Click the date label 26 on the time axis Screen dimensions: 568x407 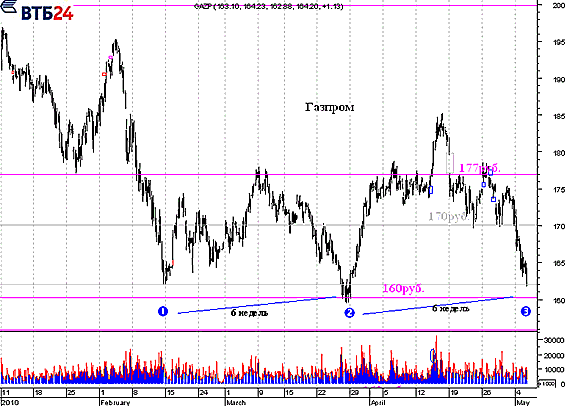pyautogui.click(x=486, y=393)
